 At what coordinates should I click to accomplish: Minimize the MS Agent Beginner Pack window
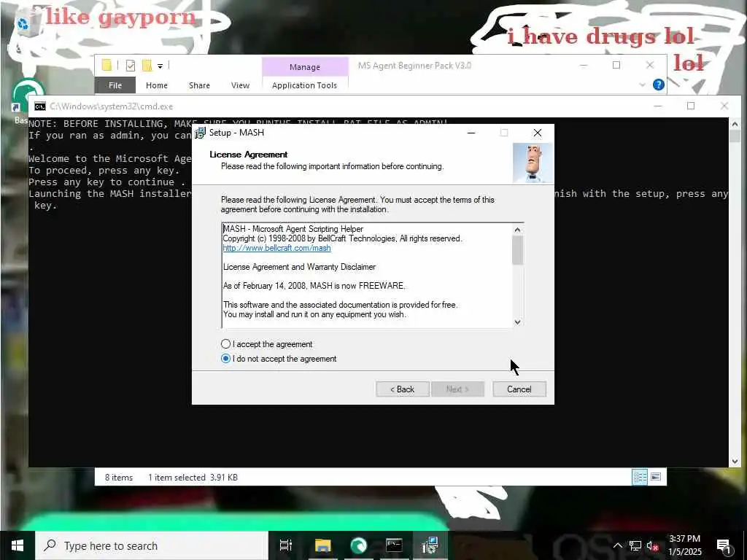(x=583, y=65)
